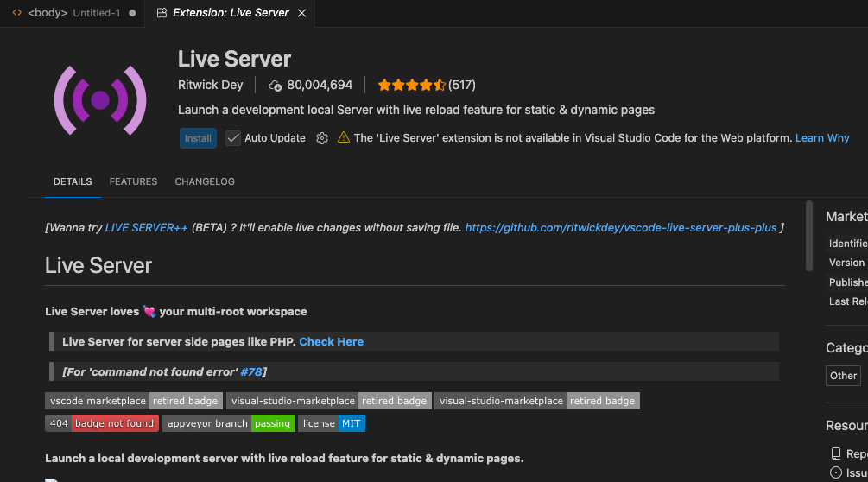Click the extension tab icon for Live Server
The width and height of the screenshot is (868, 482).
pyautogui.click(x=162, y=13)
